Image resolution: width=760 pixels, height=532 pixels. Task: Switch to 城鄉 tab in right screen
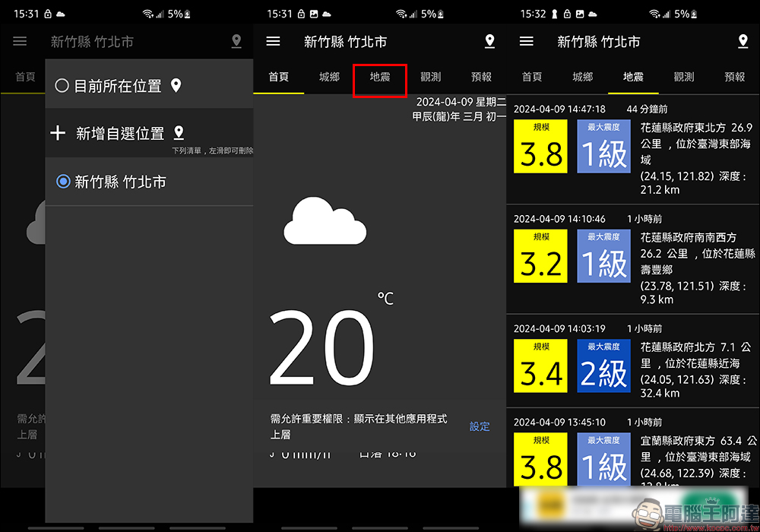click(x=583, y=77)
